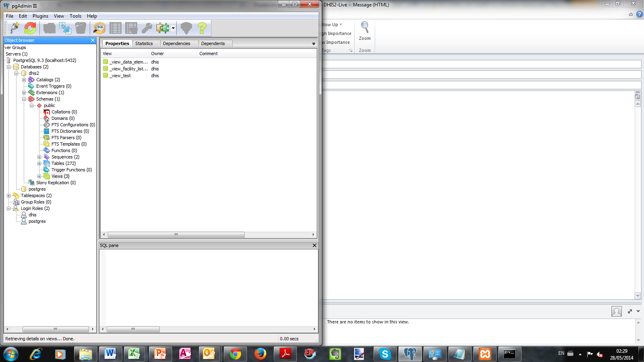The height and width of the screenshot is (362, 644).
Task: Click the pgAdmin elephant icon in the taskbar
Action: (x=410, y=354)
